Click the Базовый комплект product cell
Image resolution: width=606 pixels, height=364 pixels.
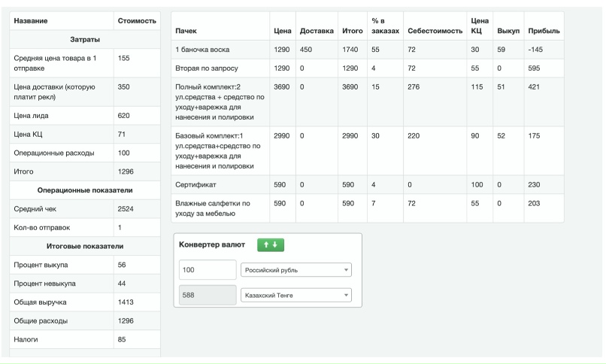pyautogui.click(x=217, y=150)
